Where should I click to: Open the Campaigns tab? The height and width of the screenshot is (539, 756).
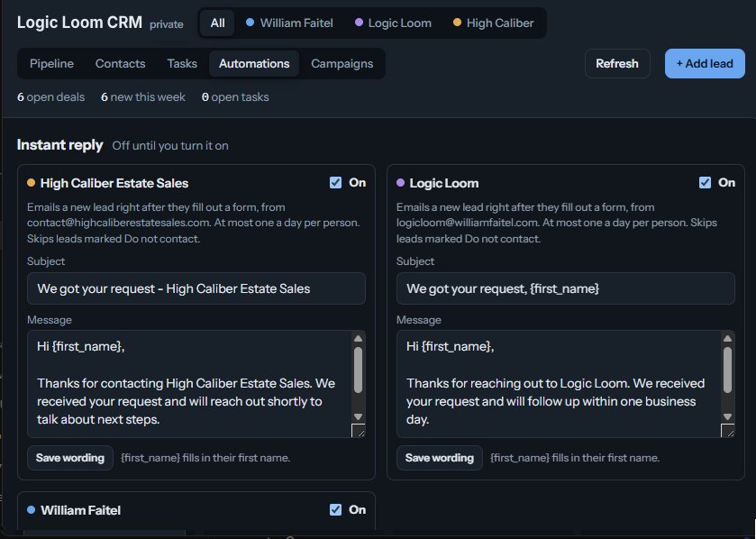342,64
